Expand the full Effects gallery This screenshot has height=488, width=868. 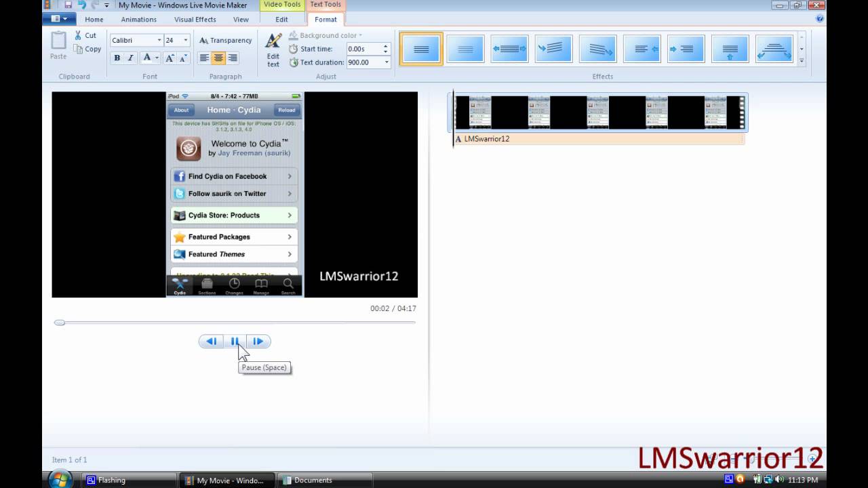click(802, 60)
